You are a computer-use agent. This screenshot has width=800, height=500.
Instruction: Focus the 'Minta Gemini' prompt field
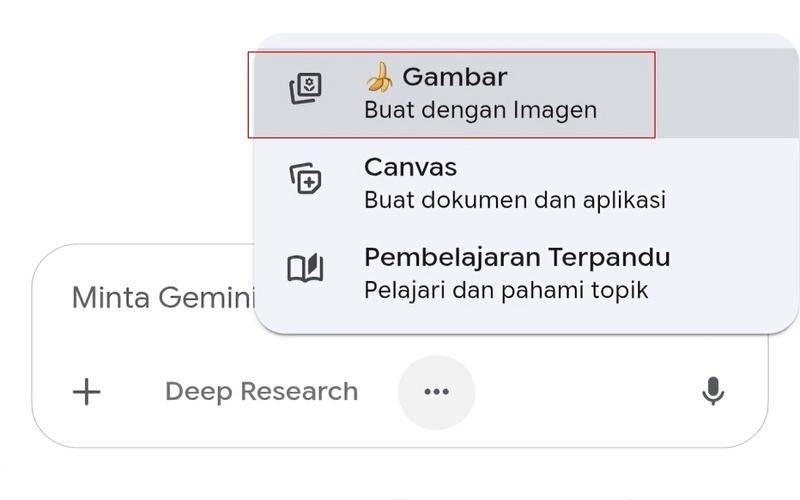(163, 297)
